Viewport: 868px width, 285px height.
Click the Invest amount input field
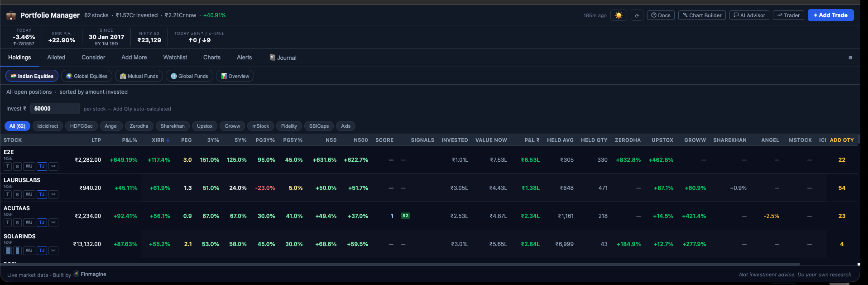(55, 109)
